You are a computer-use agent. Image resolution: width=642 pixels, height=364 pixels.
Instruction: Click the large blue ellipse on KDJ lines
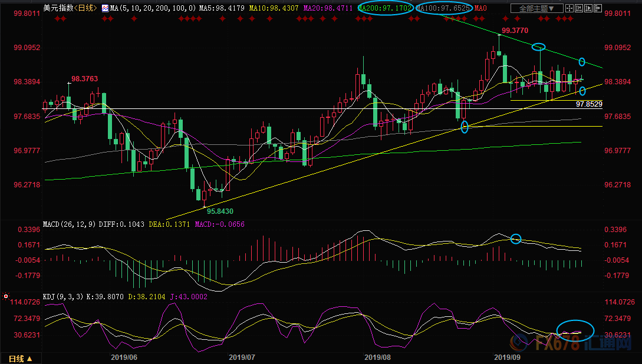[x=575, y=330]
